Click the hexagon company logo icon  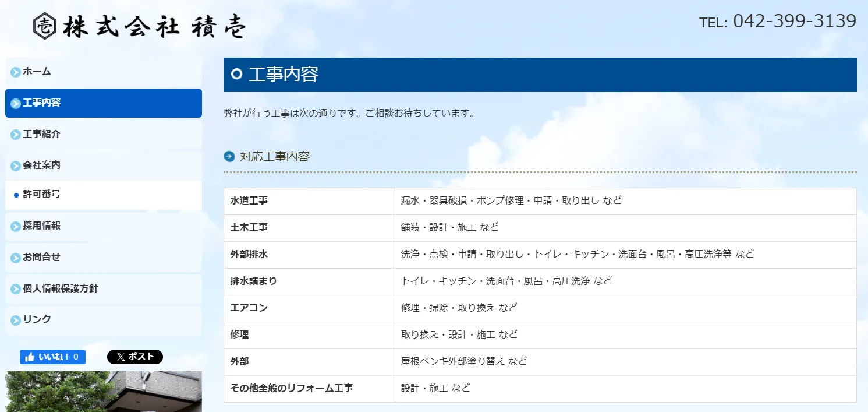45,26
